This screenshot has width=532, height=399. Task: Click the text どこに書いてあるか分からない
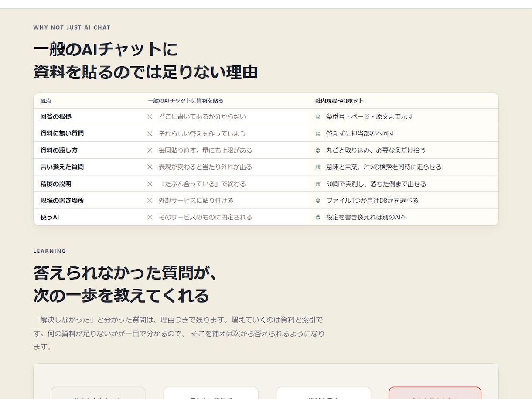tap(202, 116)
